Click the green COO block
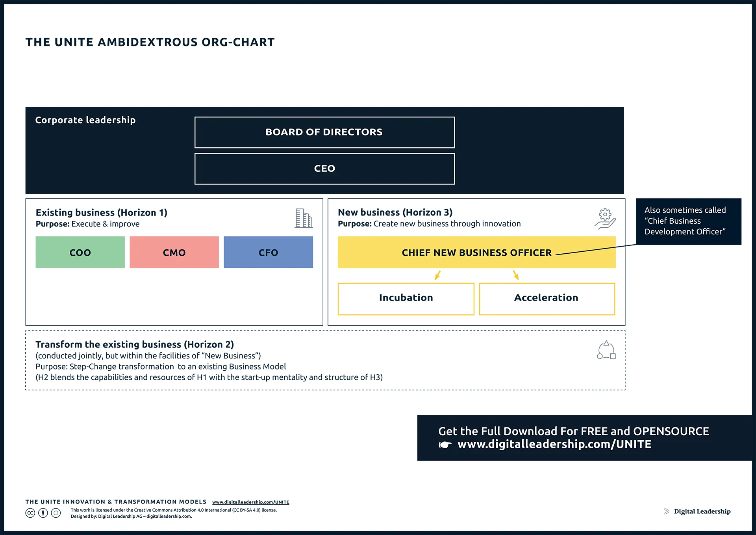 [x=80, y=253]
